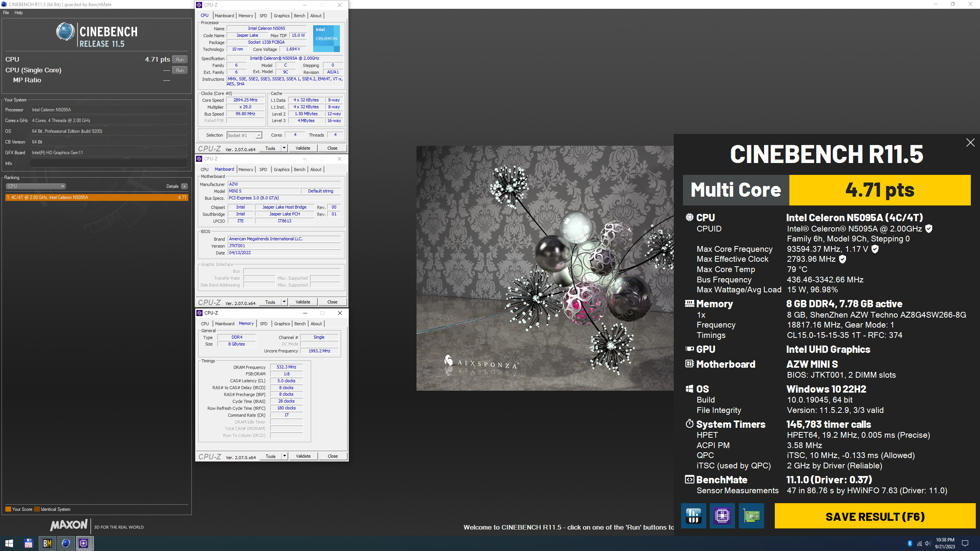Click the Info input field in Your System
The height and width of the screenshot is (551, 980).
109,163
